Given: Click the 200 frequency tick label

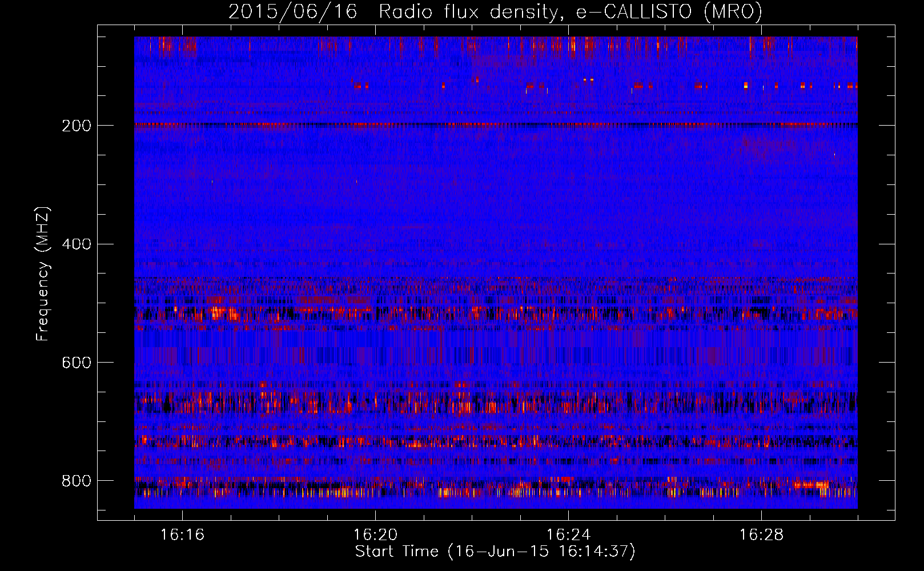Looking at the screenshot, I should click(77, 126).
